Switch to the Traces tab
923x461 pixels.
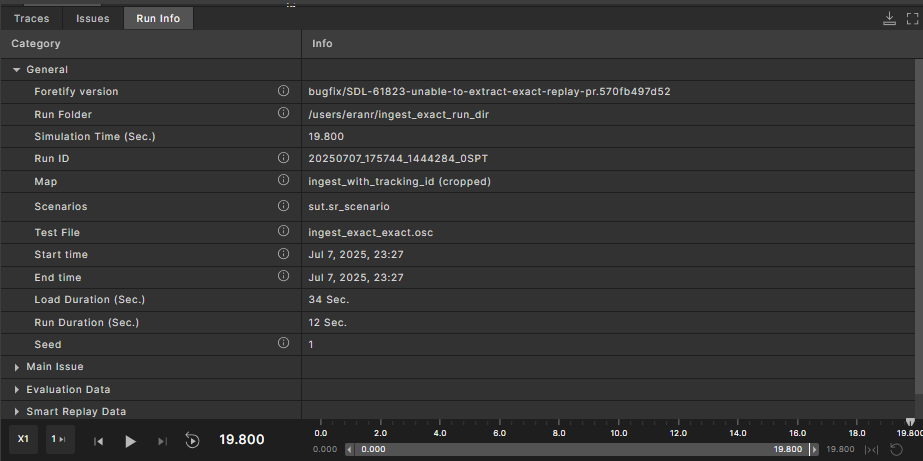click(31, 18)
